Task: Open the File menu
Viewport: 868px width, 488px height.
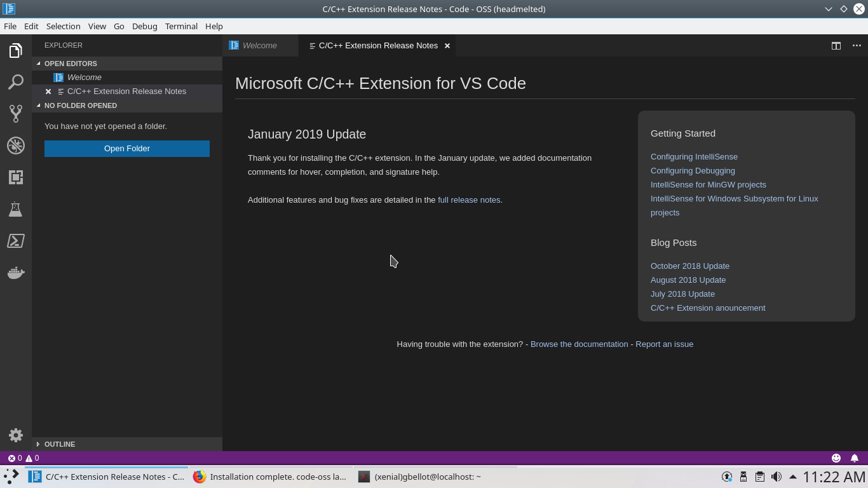Action: (x=10, y=26)
